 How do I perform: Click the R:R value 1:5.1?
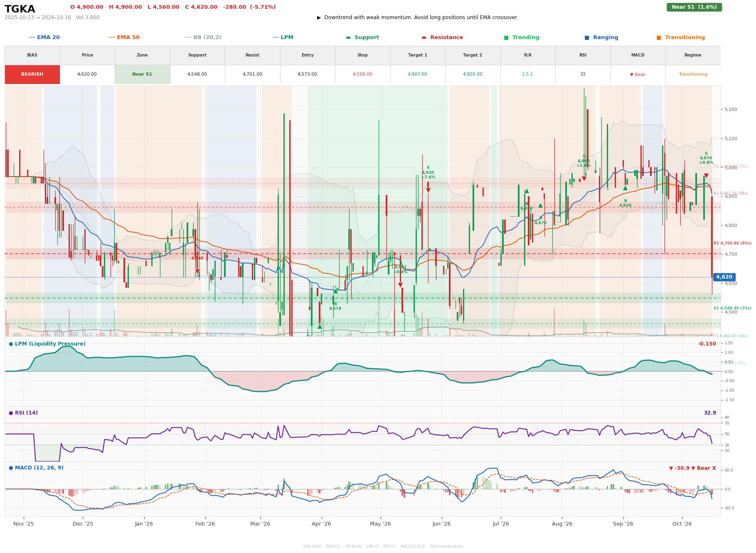[x=527, y=74]
